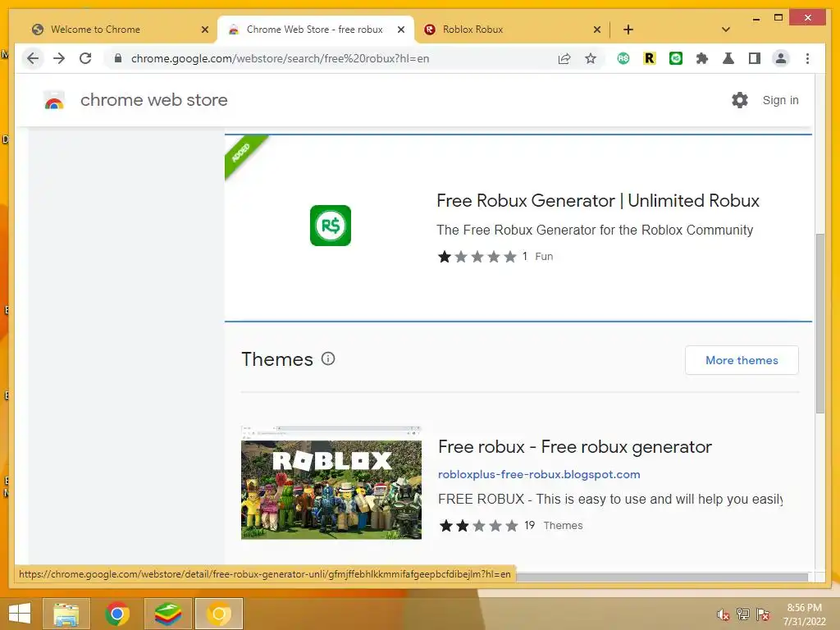The height and width of the screenshot is (630, 840).
Task: Open the Roblox theme preview image
Action: (331, 482)
